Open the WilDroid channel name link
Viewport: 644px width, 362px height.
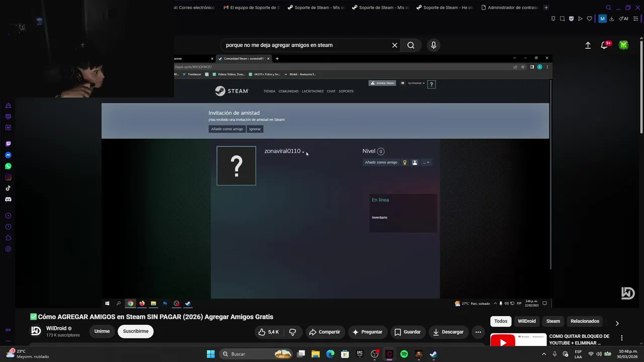point(56,328)
